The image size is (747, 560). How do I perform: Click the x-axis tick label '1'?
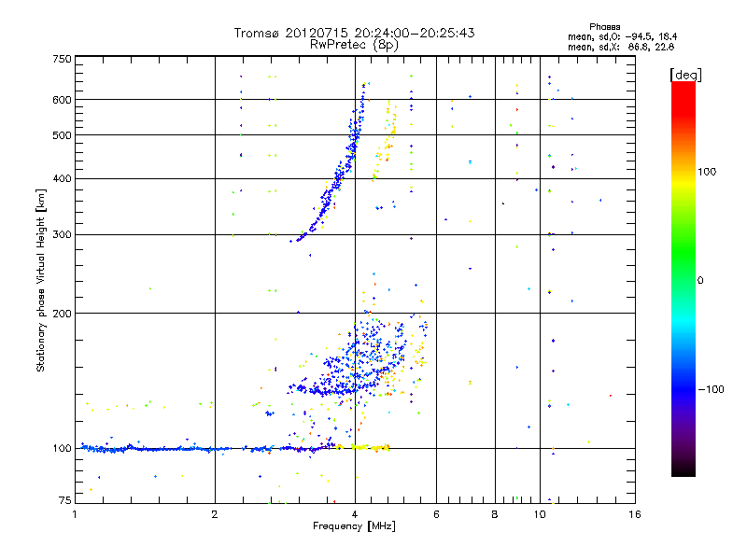pyautogui.click(x=75, y=514)
